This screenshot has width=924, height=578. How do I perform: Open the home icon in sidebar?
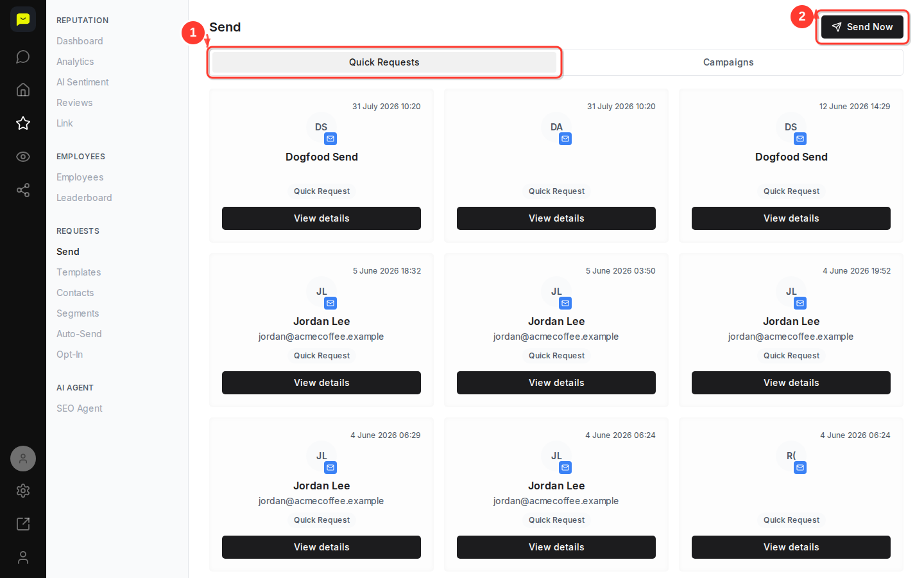tap(23, 90)
